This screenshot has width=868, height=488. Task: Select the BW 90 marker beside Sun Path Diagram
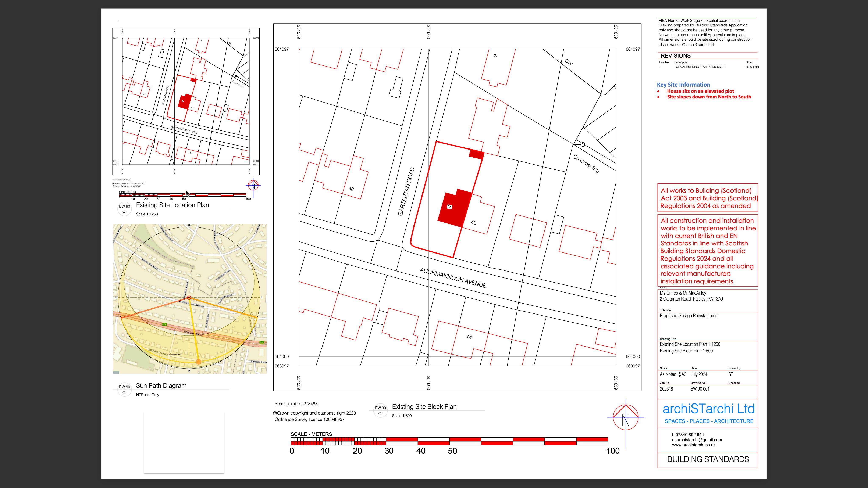124,389
